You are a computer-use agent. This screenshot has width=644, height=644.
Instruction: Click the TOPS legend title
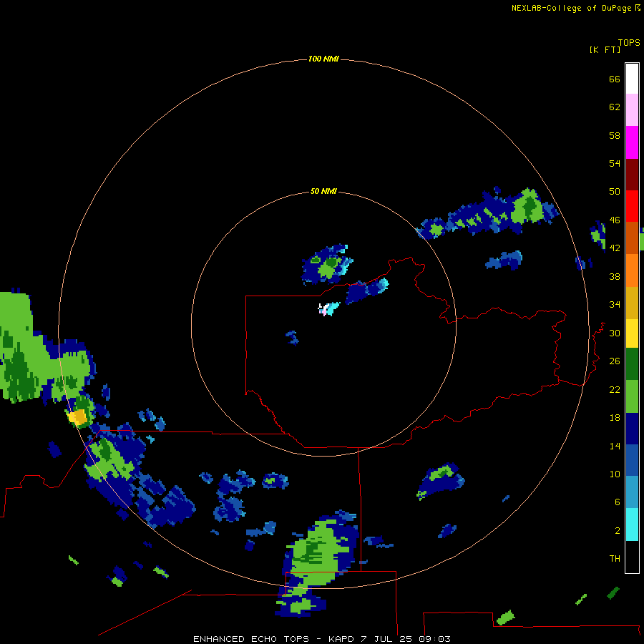pyautogui.click(x=629, y=43)
